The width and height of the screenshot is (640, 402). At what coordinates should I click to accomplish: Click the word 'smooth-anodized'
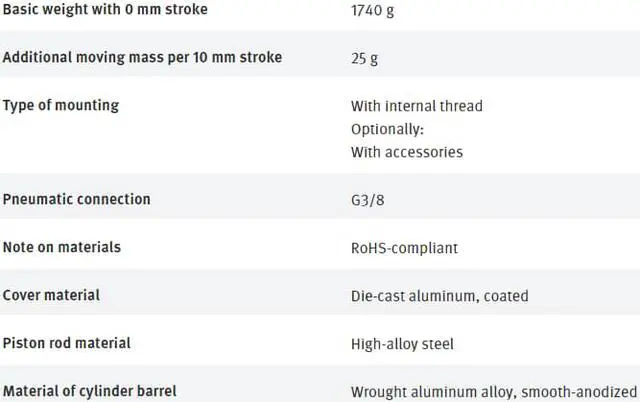click(x=580, y=392)
